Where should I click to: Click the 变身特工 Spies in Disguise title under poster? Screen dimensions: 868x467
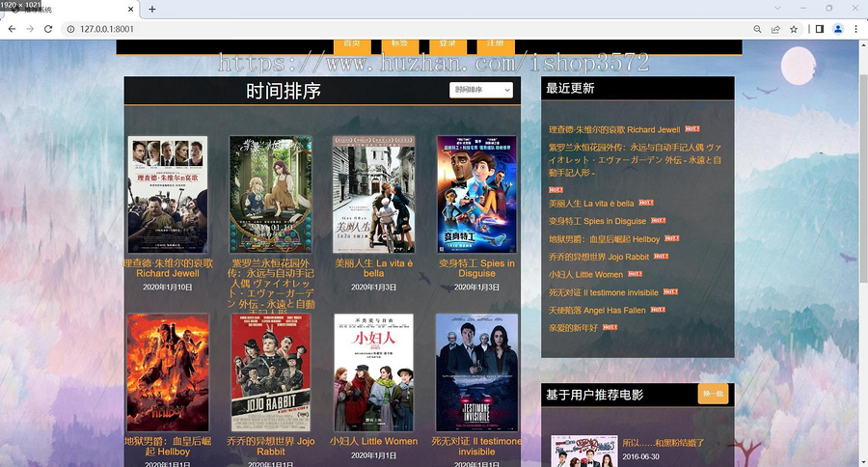pyautogui.click(x=476, y=268)
